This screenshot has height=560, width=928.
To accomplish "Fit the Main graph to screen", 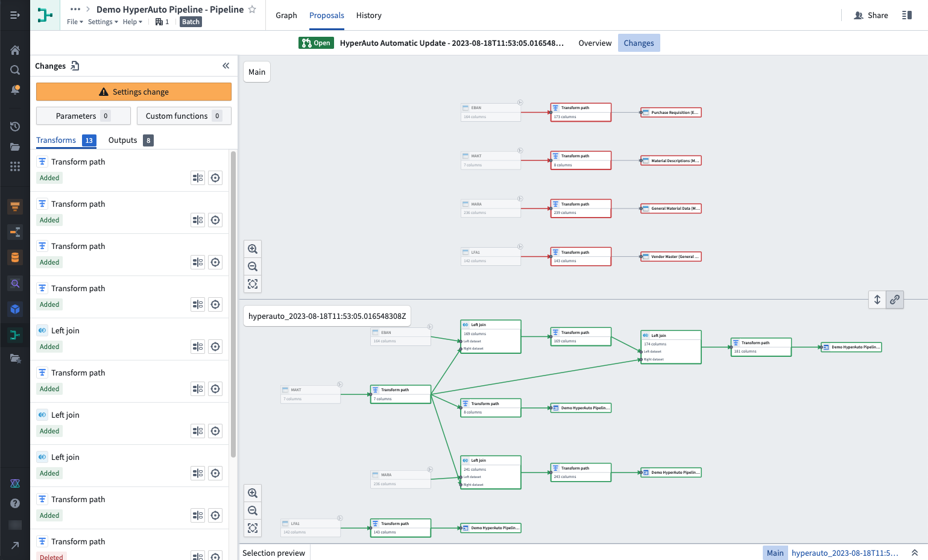I will [x=253, y=284].
